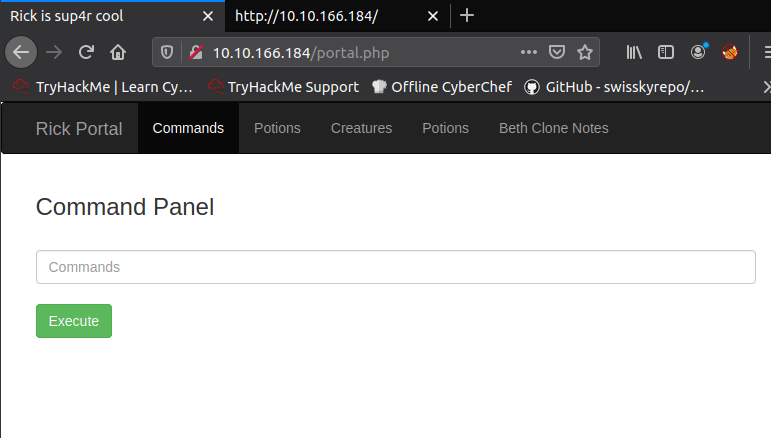
Task: Click the insecure connection padlock icon
Action: pos(195,52)
